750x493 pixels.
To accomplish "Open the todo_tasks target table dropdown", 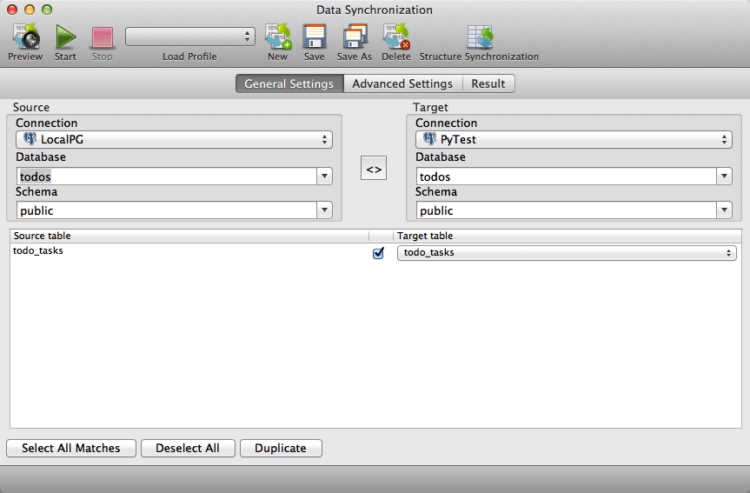I will pyautogui.click(x=567, y=252).
